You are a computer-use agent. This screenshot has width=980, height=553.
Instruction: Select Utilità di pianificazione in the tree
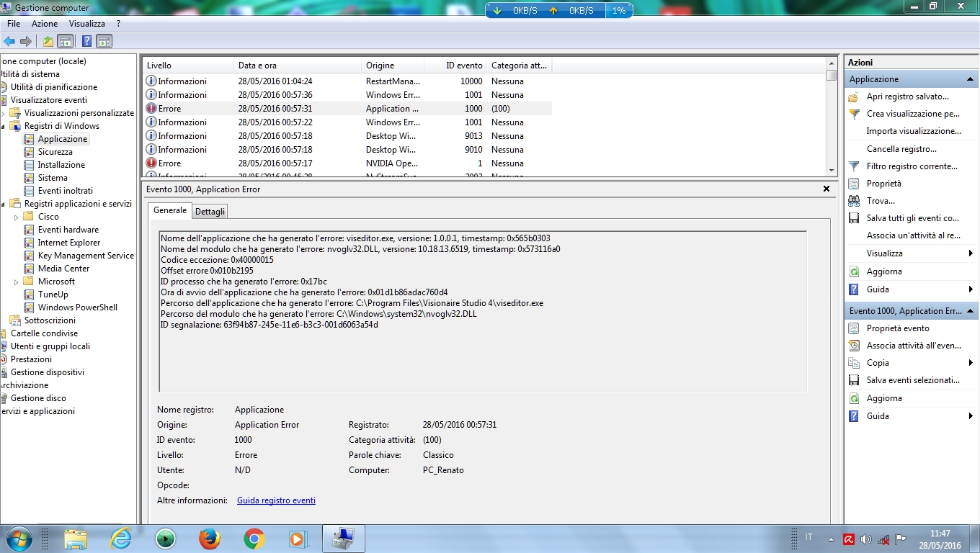pos(53,87)
